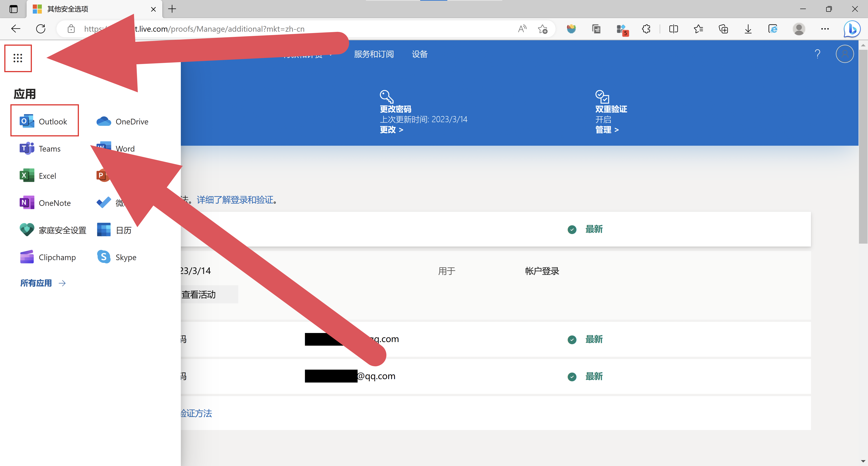
Task: Select the 服务和订阅 navigation tab
Action: pos(374,54)
